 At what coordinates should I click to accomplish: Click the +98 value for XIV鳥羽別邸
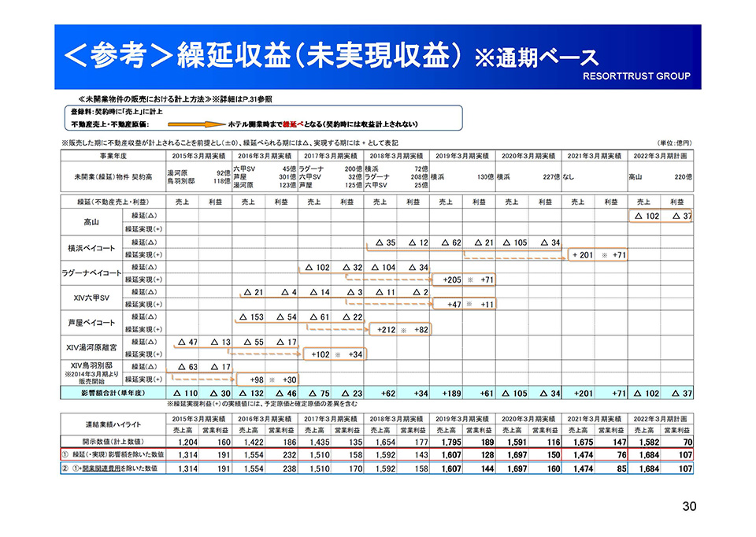pyautogui.click(x=257, y=380)
